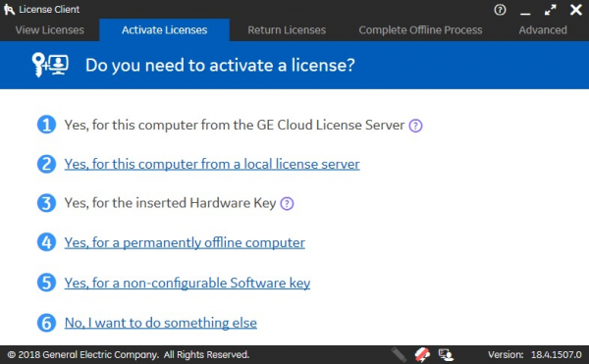The height and width of the screenshot is (364, 589).
Task: Choose non-configurable Software key option
Action: tap(187, 283)
